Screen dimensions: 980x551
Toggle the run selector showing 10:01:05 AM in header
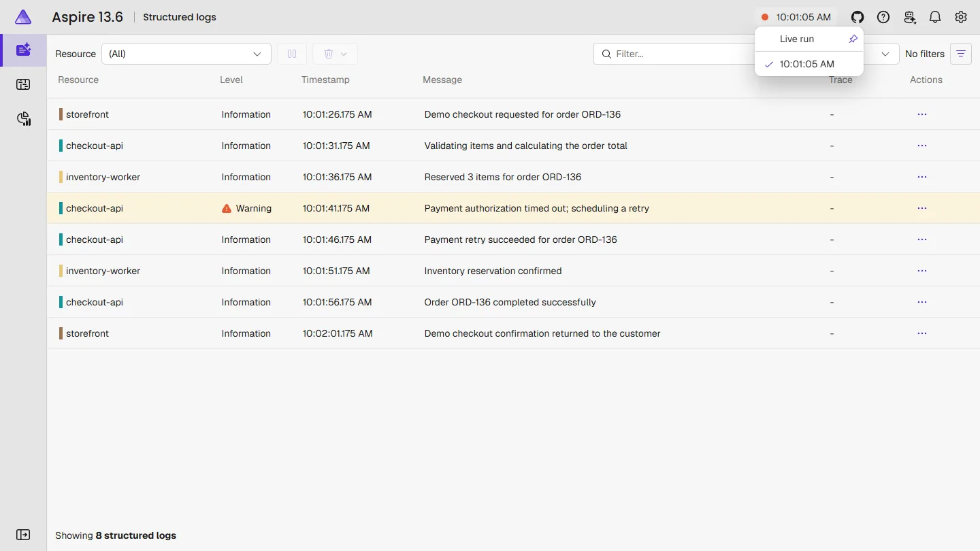click(x=796, y=17)
